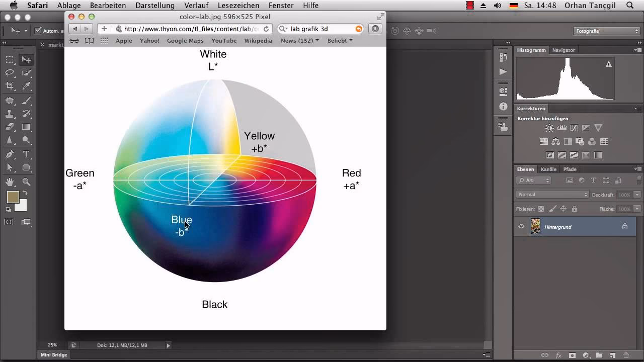Reload the Safari page
Viewport: 644px width, 362px height.
coord(267,29)
